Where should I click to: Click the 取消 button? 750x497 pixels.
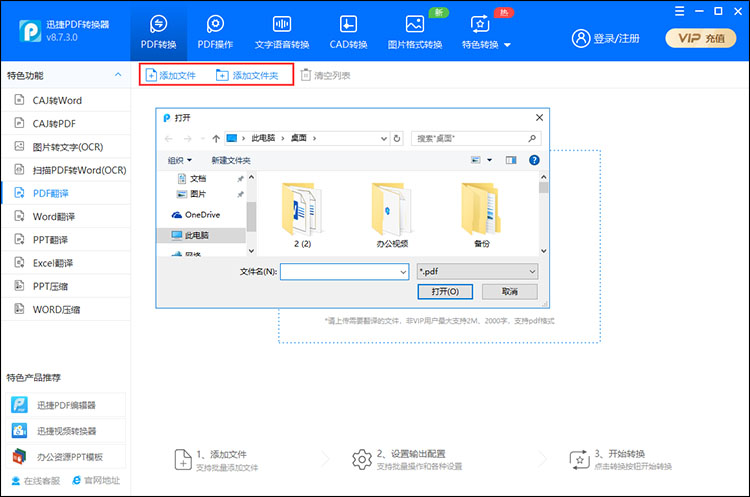click(x=509, y=291)
